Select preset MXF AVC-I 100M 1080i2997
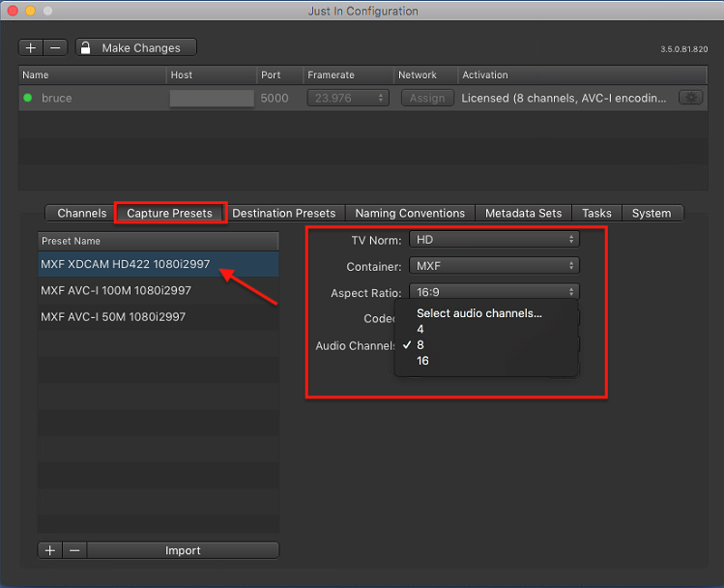Image resolution: width=724 pixels, height=588 pixels. [159, 290]
